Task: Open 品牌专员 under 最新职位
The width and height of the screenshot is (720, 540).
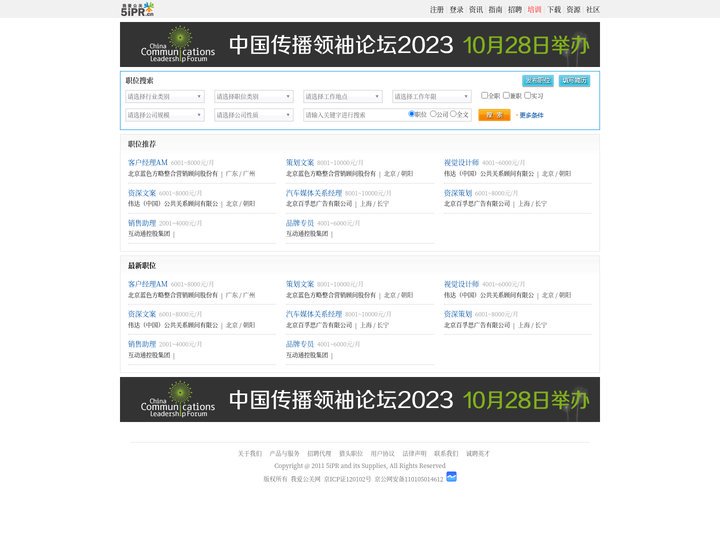Action: click(x=300, y=344)
